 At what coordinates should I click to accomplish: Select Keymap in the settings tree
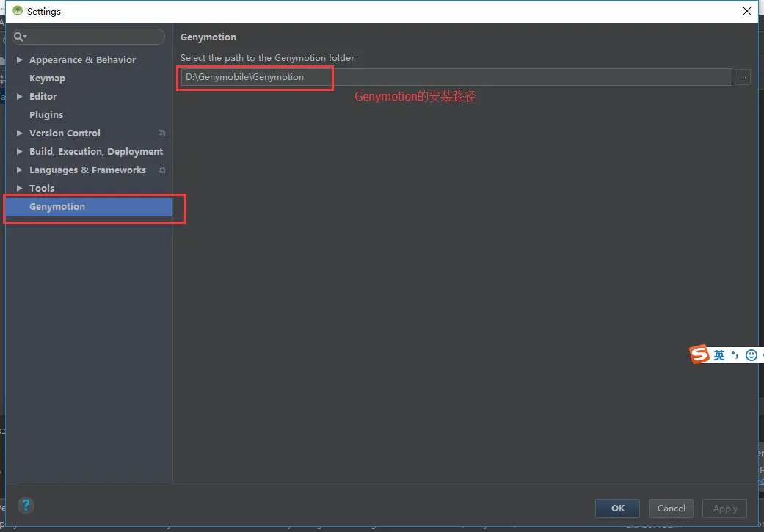point(47,79)
